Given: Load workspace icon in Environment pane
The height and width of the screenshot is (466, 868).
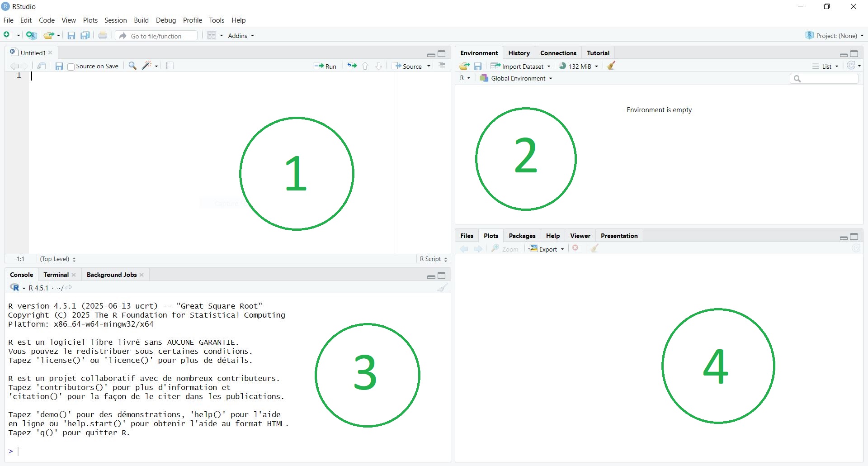Looking at the screenshot, I should pos(464,66).
